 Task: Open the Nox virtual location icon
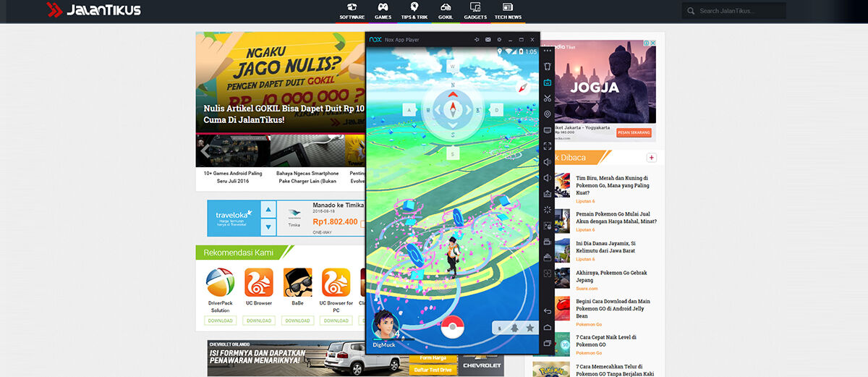point(548,114)
